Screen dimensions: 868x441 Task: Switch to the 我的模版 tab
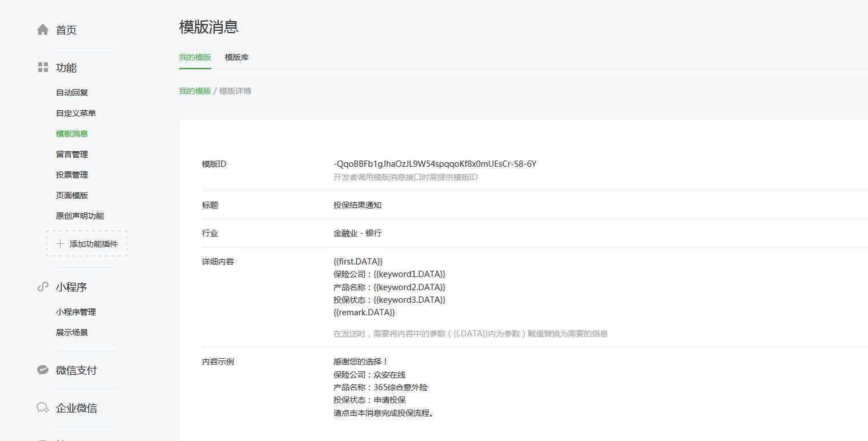195,57
